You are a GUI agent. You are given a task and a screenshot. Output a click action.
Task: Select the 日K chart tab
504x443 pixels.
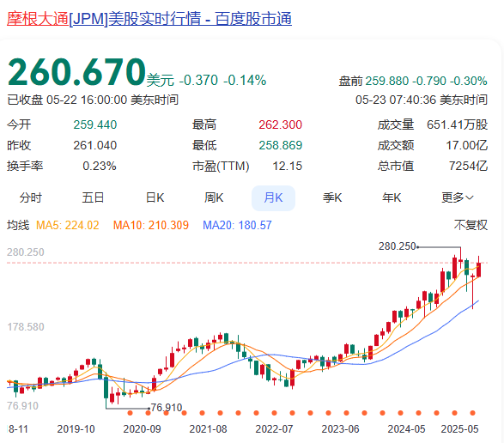tap(155, 197)
